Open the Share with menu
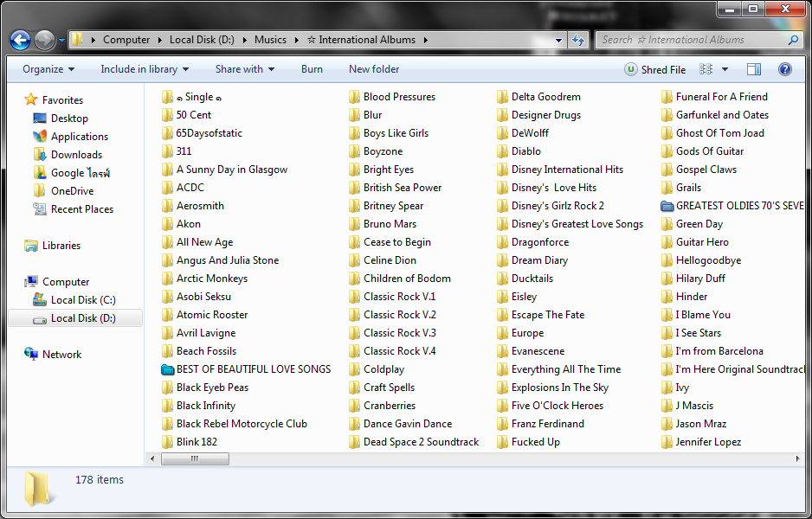Image resolution: width=812 pixels, height=519 pixels. click(x=244, y=69)
